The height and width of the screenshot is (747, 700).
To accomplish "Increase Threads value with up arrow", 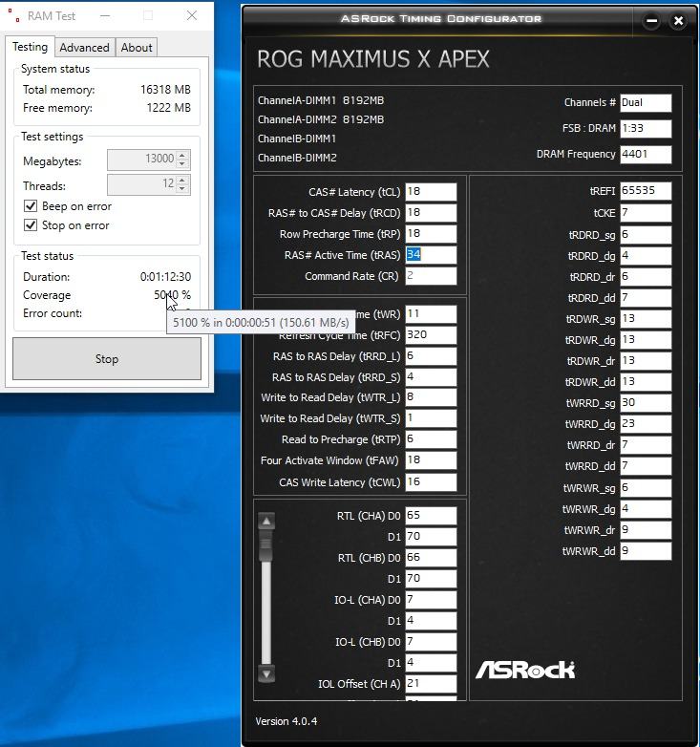I will [x=182, y=180].
